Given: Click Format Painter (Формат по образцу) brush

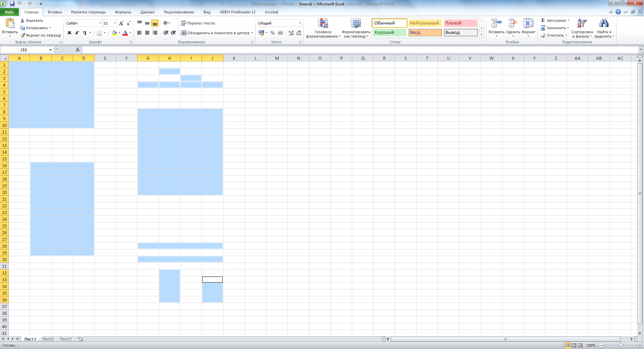Looking at the screenshot, I should tap(22, 35).
